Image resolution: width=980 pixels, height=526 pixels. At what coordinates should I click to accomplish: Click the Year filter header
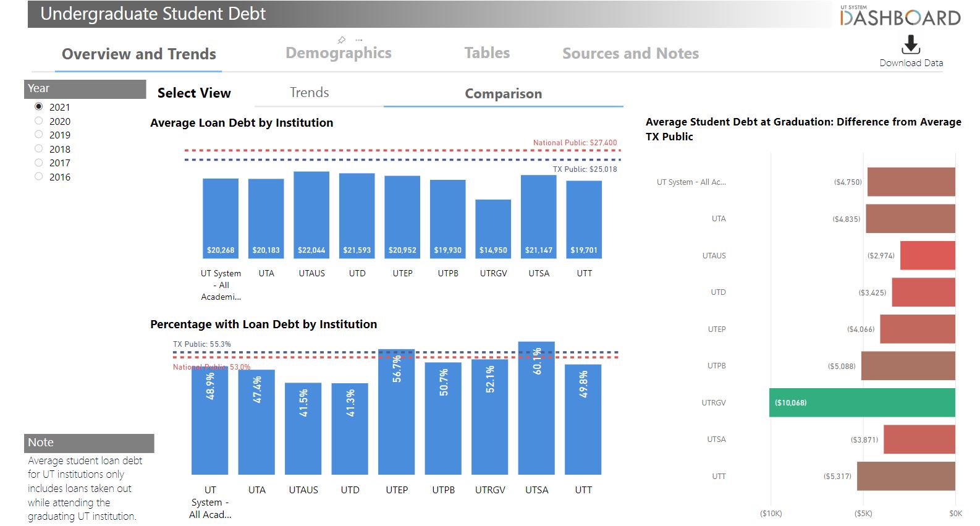coord(85,89)
